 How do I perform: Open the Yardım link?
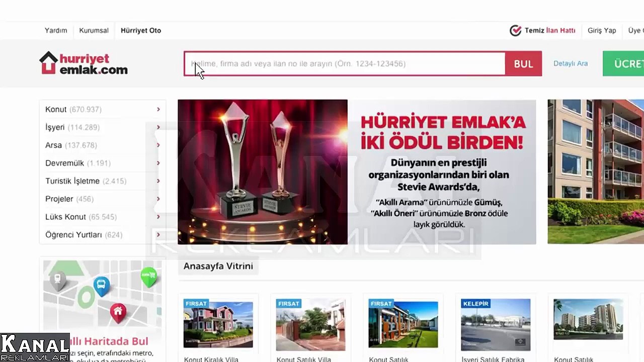(x=56, y=31)
